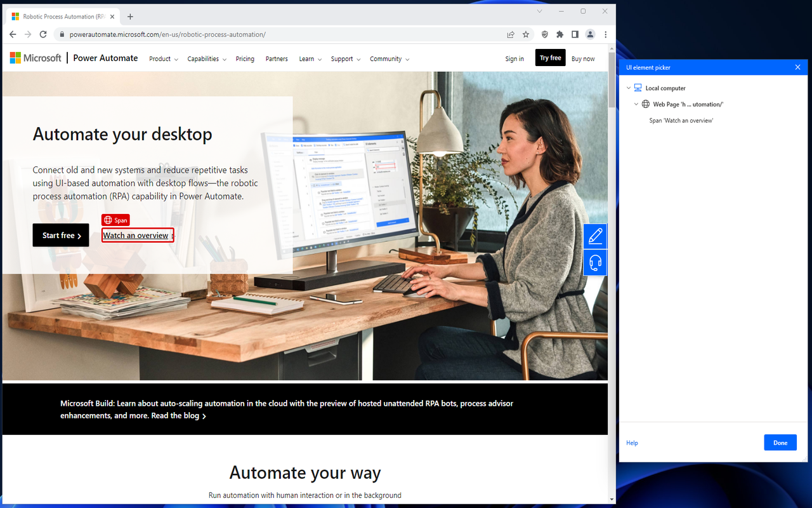This screenshot has height=508, width=812.
Task: Click the blue headset icon on the page edge
Action: 594,262
